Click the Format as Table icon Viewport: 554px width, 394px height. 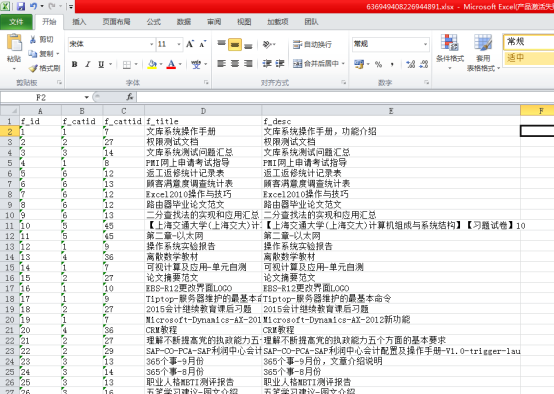click(x=483, y=42)
